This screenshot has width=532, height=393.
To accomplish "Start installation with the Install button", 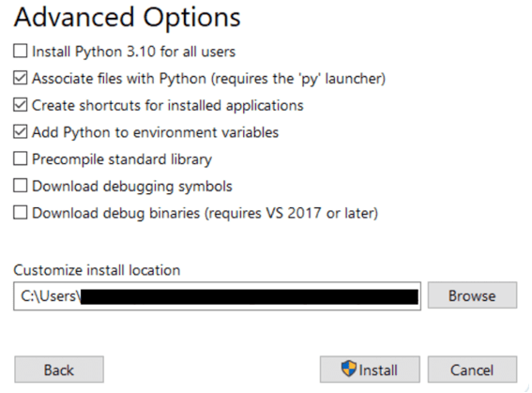I will click(x=370, y=370).
